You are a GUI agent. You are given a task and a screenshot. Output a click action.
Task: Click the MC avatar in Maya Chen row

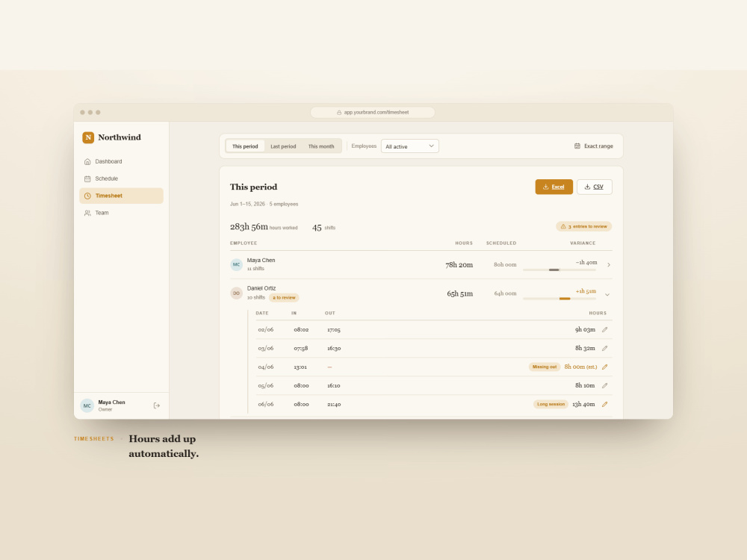[x=236, y=264]
